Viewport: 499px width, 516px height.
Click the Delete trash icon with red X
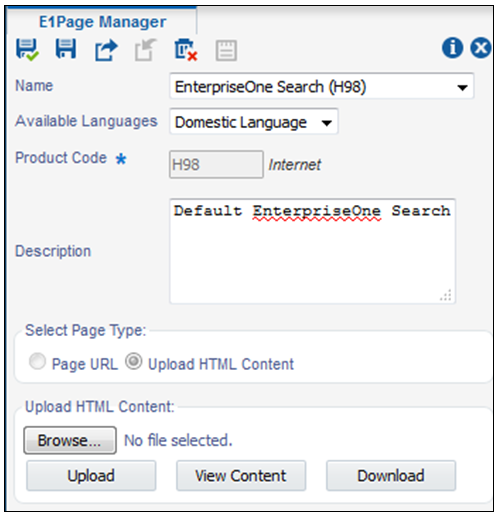tap(186, 50)
